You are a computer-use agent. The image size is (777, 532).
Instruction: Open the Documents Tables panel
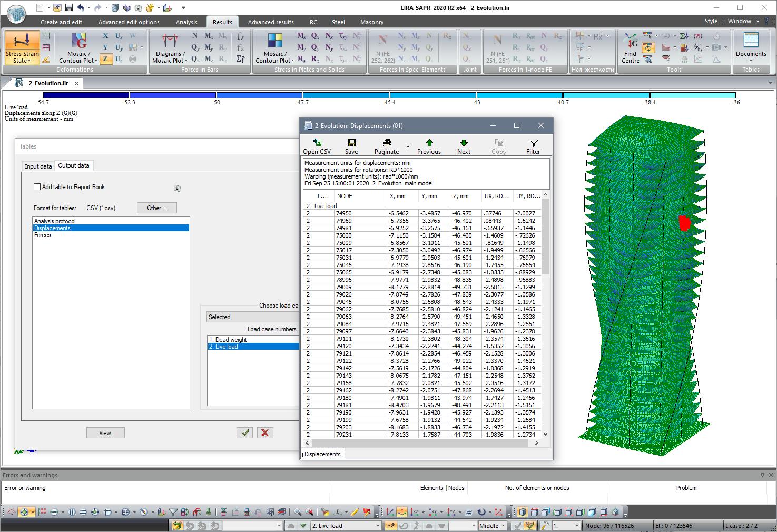tap(751, 47)
